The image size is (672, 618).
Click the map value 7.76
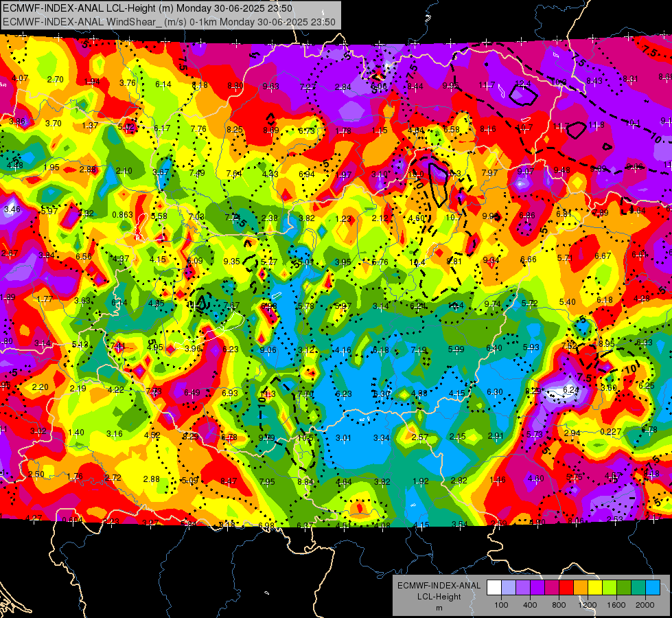pos(198,128)
